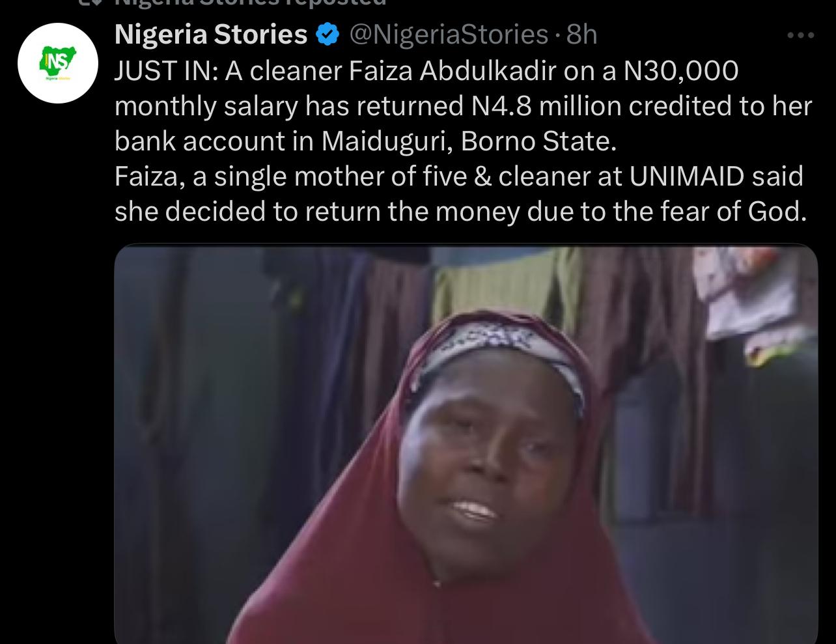The height and width of the screenshot is (644, 836).
Task: Open the tweet via the 8h timestamp
Action: [581, 35]
